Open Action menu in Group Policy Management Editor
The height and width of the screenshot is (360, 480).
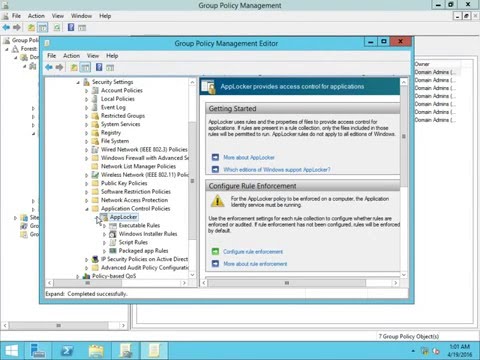point(71,56)
